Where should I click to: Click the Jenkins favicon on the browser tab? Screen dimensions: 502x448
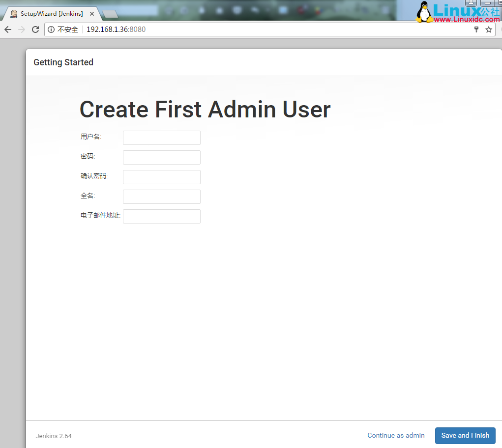13,13
